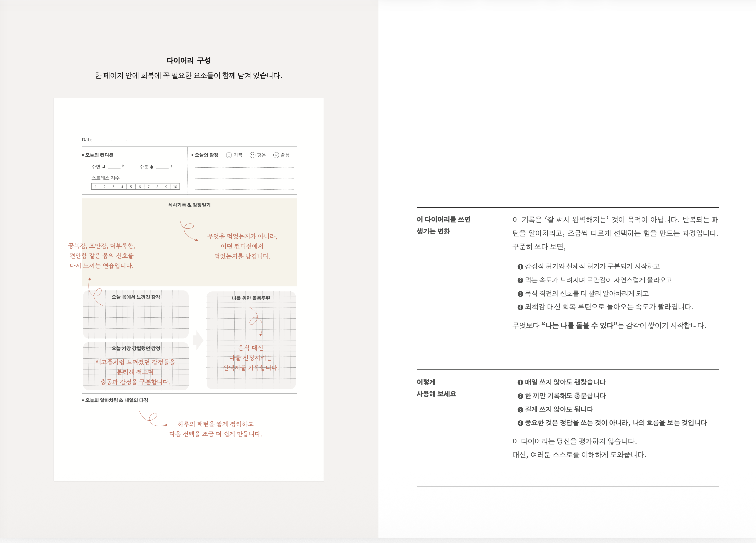The width and height of the screenshot is (756, 543).
Task: Click bullet ❷ before 한 끼만 기록해도 충분합니다
Action: pyautogui.click(x=520, y=396)
